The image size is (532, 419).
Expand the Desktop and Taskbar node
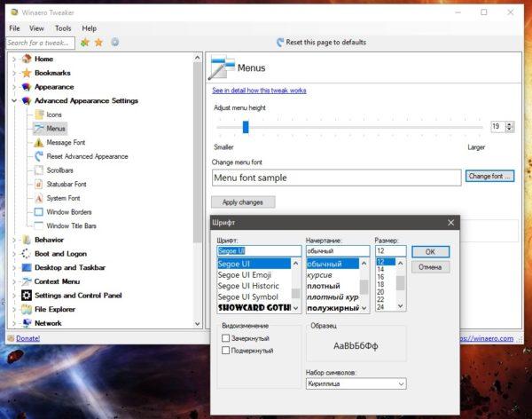pyautogui.click(x=14, y=268)
